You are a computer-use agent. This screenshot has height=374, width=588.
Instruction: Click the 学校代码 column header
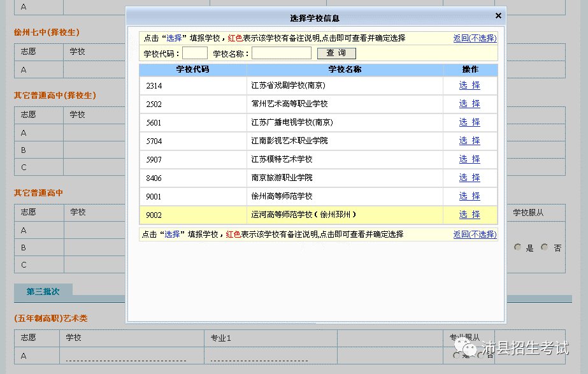(x=192, y=69)
